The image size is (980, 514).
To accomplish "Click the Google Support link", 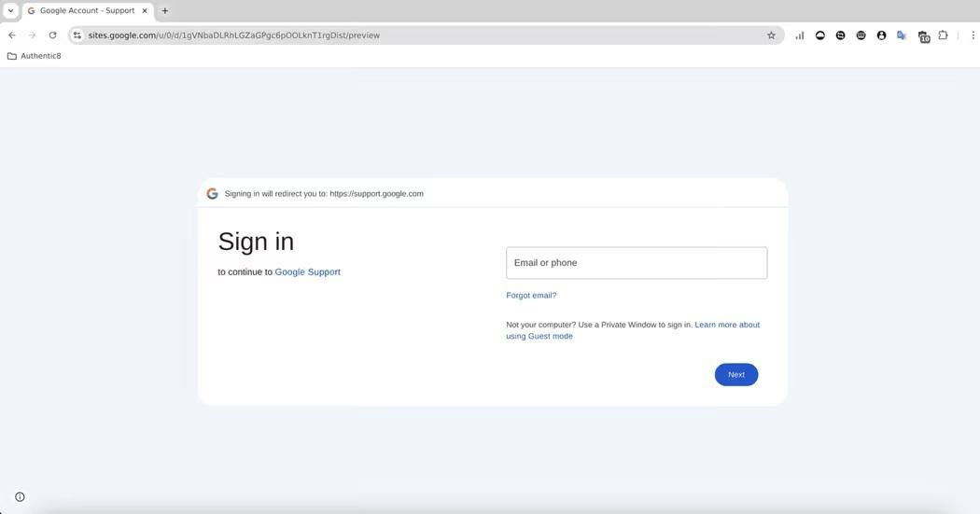I will coord(307,271).
